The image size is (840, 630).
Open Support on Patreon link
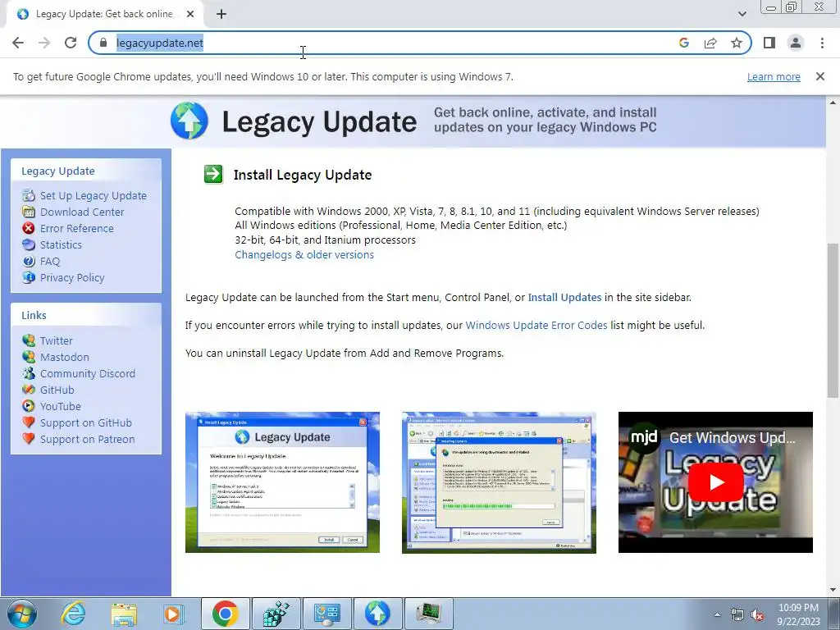(x=87, y=440)
